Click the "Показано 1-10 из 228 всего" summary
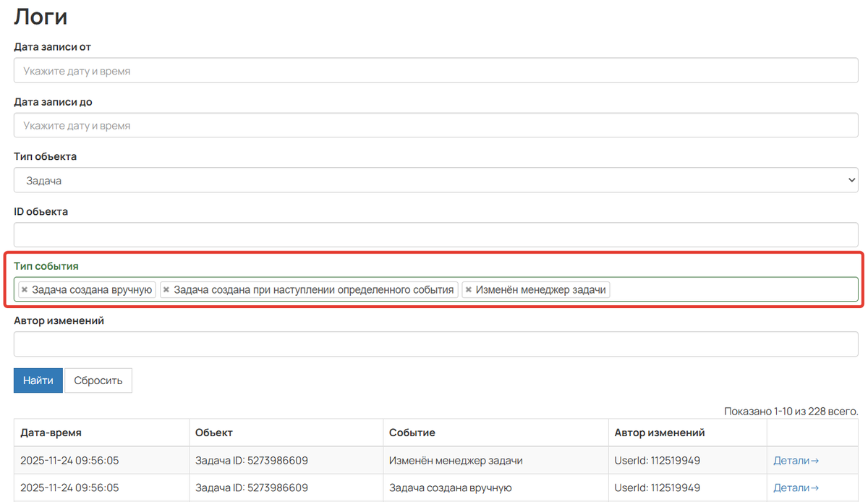The image size is (868, 502). click(x=791, y=411)
